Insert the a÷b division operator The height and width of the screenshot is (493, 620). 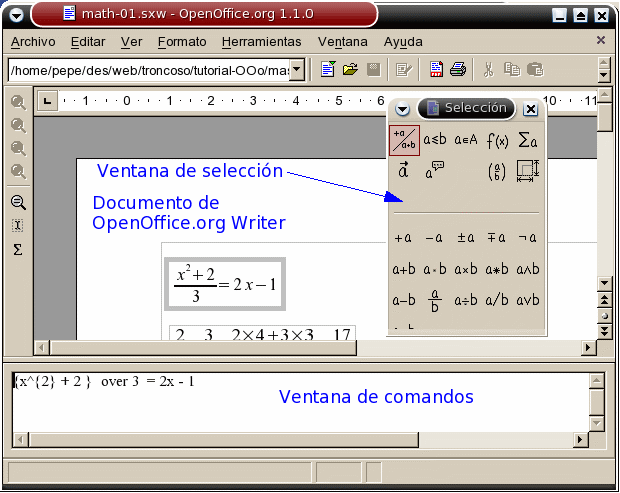click(466, 300)
